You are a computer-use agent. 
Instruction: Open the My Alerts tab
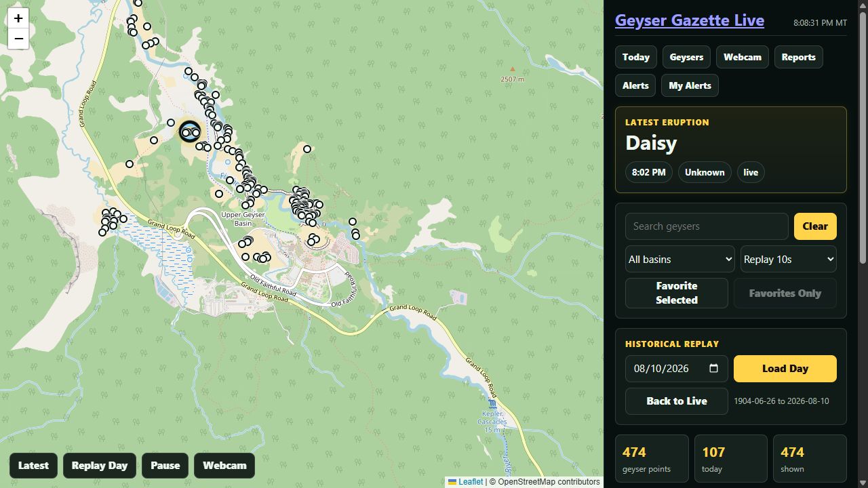tap(690, 85)
